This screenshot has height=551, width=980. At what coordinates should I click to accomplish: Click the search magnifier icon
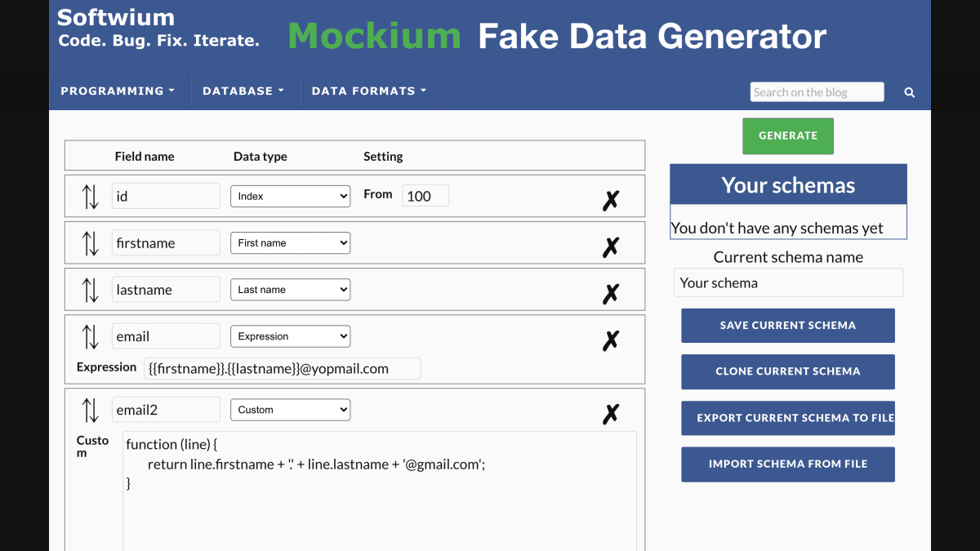click(x=910, y=93)
